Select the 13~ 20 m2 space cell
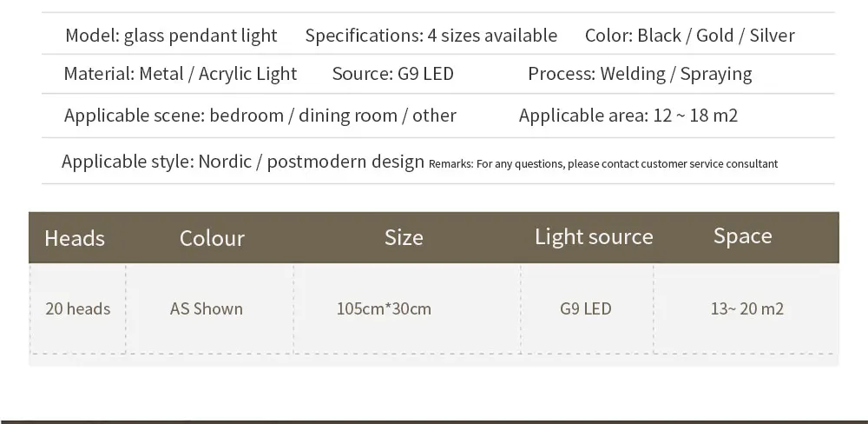This screenshot has width=868, height=424. (x=747, y=308)
